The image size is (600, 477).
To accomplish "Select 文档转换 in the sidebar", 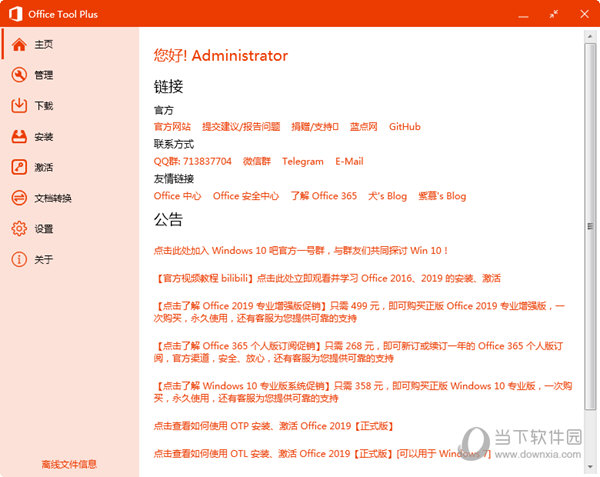I will click(70, 198).
